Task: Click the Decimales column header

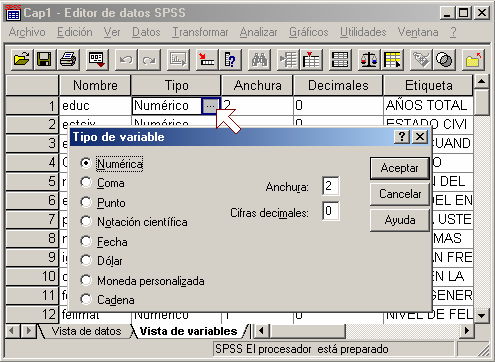Action: pos(338,85)
